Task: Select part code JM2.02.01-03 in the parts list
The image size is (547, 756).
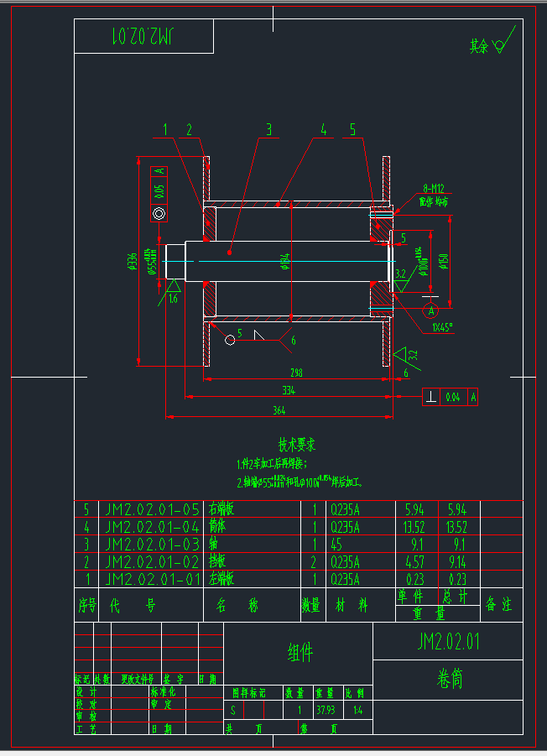Action: 153,544
